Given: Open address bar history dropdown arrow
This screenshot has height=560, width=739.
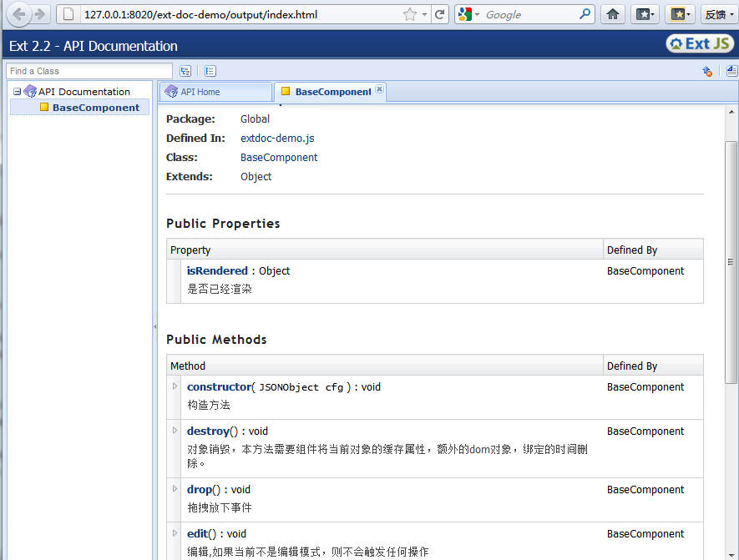Looking at the screenshot, I should 424,14.
